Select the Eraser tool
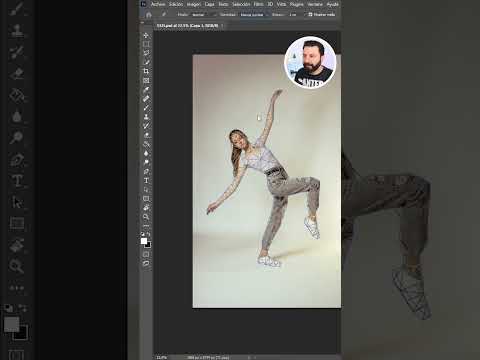 [x=146, y=135]
